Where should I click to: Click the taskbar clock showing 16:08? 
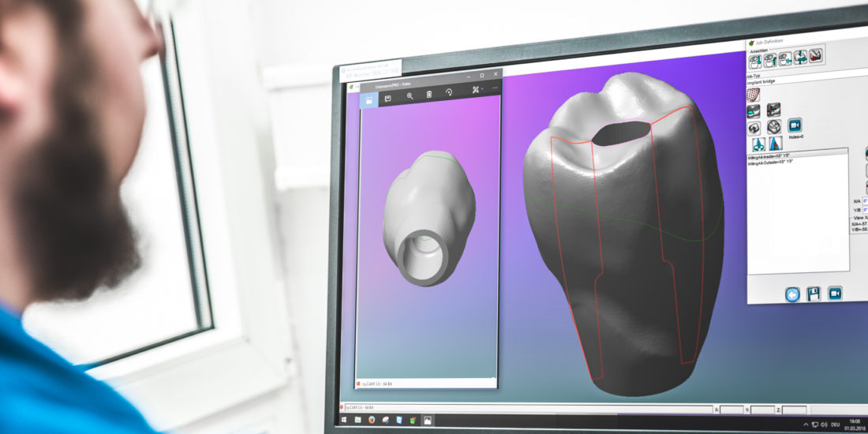pyautogui.click(x=854, y=425)
